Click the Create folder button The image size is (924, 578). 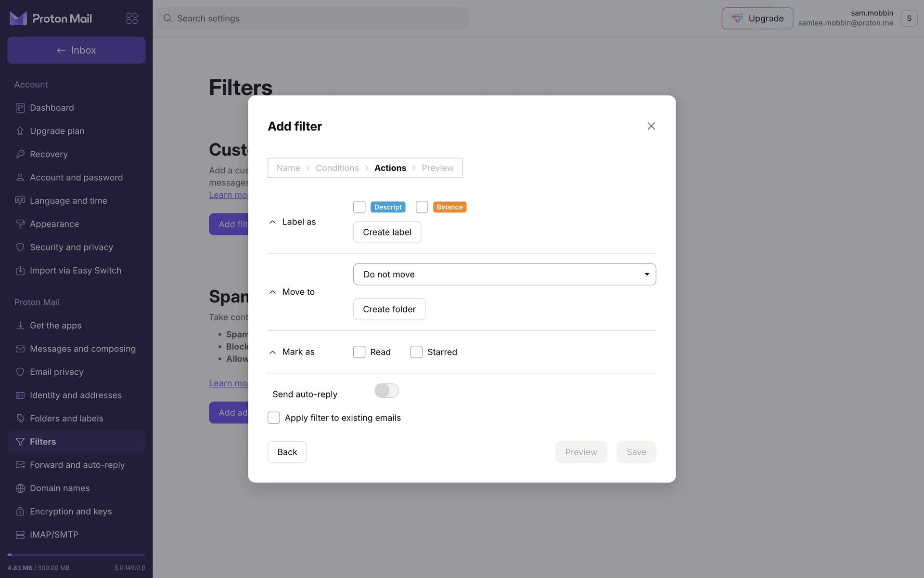tap(389, 309)
